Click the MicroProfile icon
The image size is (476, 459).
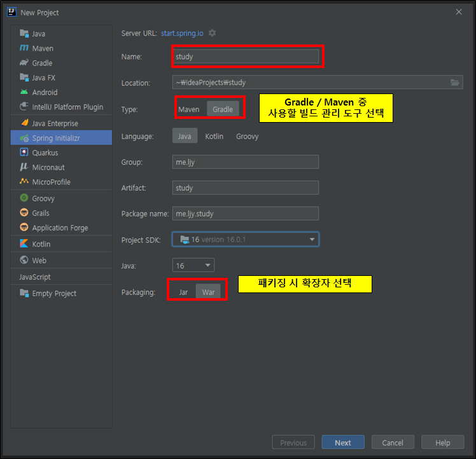point(24,181)
